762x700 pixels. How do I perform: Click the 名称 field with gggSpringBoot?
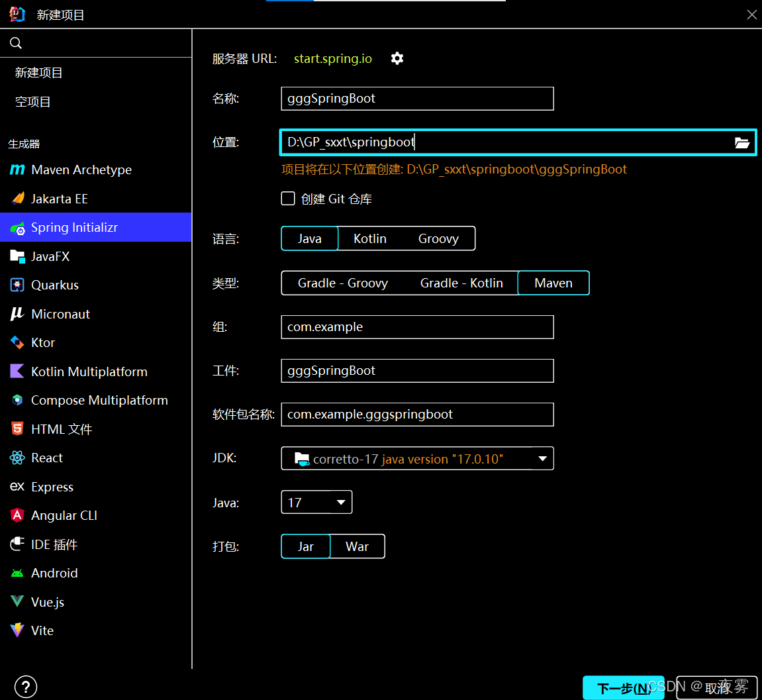point(418,99)
